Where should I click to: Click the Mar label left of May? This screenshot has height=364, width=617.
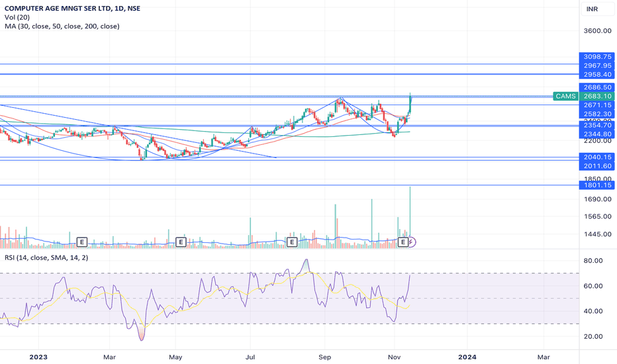[109, 357]
